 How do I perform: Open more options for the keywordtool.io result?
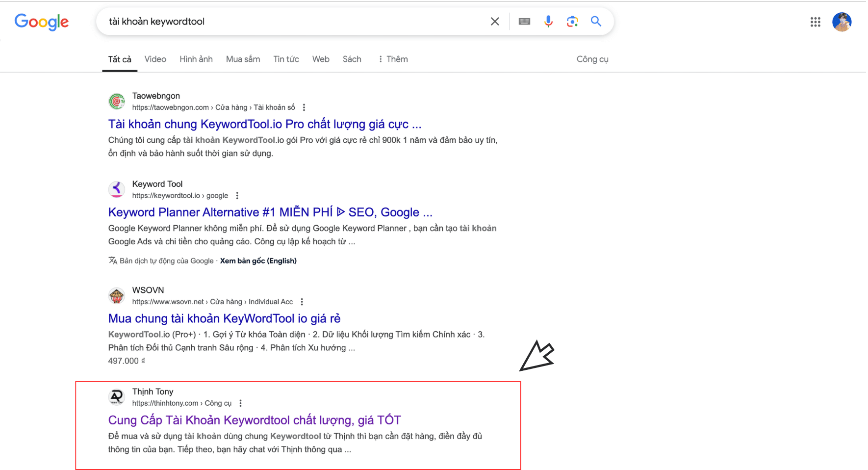tap(237, 196)
